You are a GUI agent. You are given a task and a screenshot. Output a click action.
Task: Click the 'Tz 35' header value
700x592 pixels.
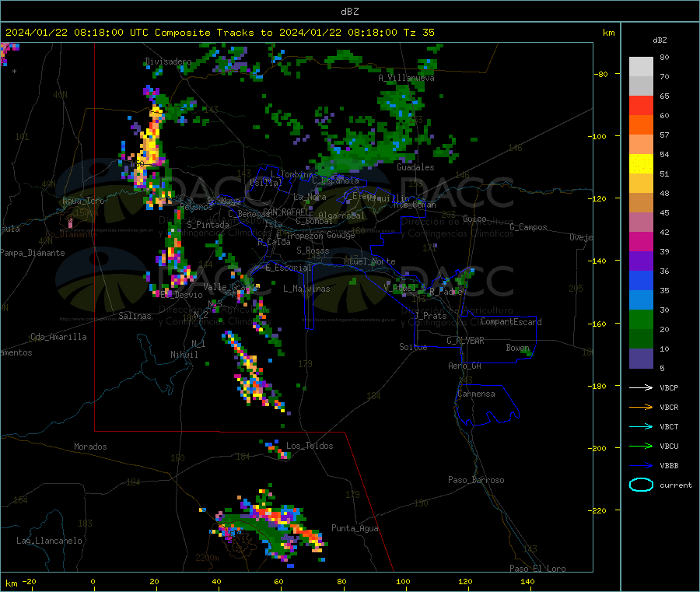pyautogui.click(x=418, y=33)
